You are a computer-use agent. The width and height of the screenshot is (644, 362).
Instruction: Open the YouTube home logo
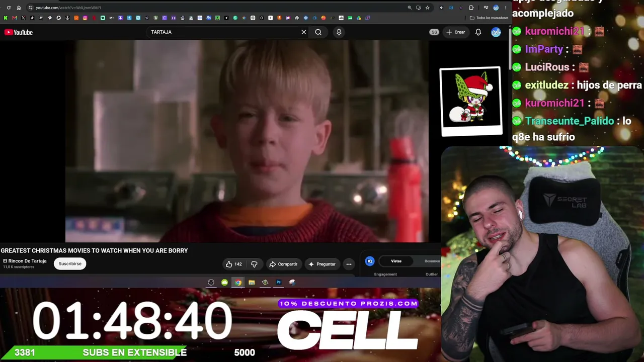tap(19, 32)
